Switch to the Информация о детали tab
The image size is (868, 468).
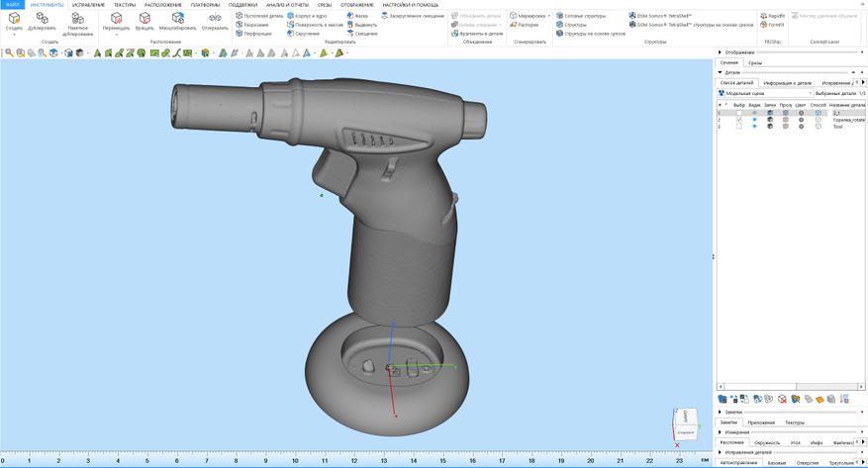tap(787, 83)
